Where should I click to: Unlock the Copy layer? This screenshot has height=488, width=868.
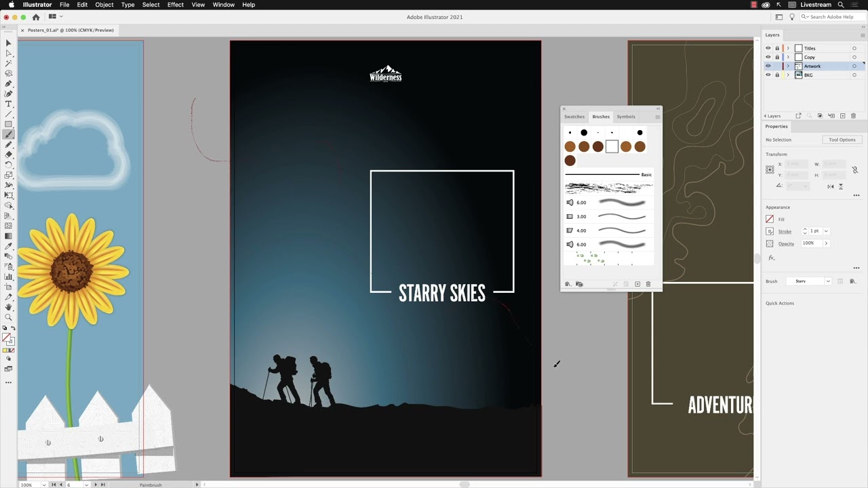pyautogui.click(x=777, y=57)
